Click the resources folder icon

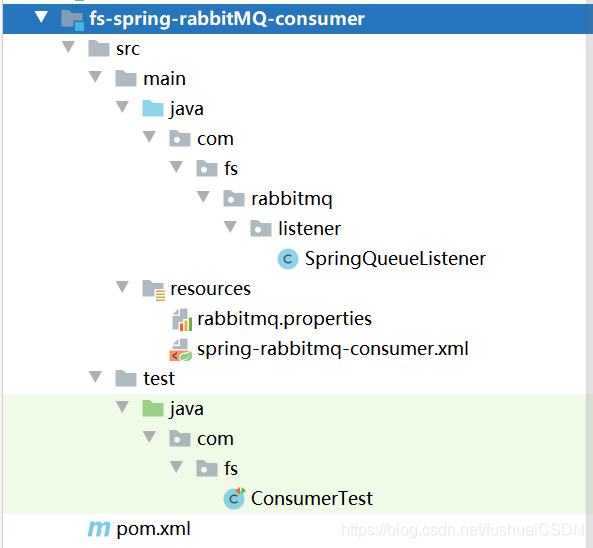pos(154,290)
